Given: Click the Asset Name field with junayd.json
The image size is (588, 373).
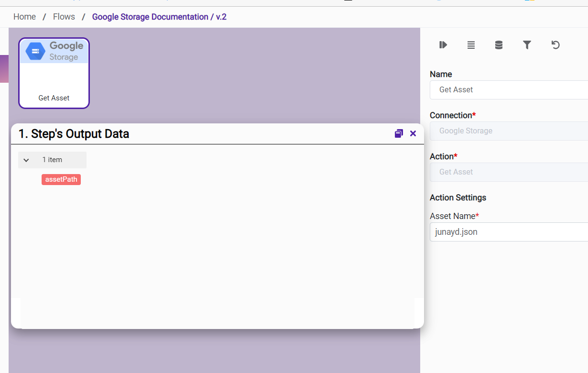Looking at the screenshot, I should pos(509,232).
